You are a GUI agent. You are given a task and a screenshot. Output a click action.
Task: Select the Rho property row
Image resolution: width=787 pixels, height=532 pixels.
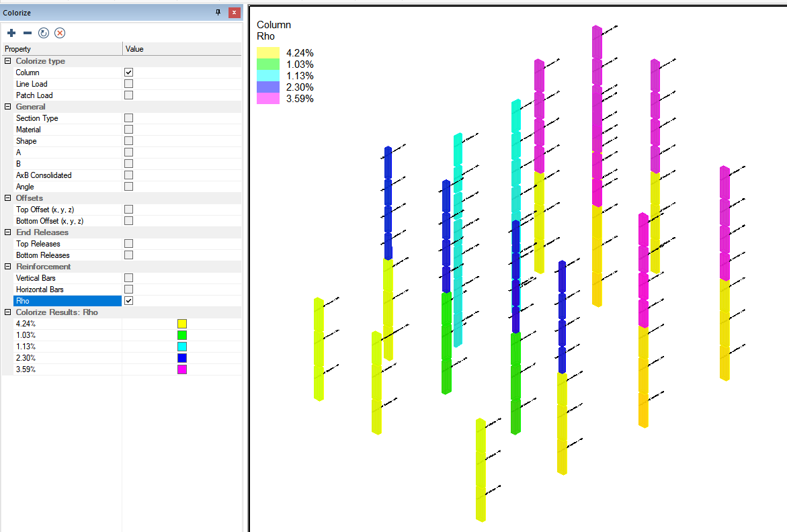pyautogui.click(x=67, y=301)
